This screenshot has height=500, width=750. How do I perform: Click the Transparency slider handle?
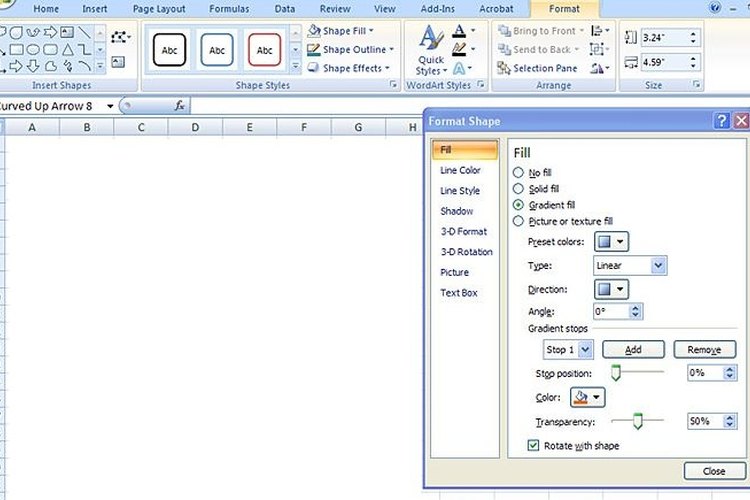[638, 421]
